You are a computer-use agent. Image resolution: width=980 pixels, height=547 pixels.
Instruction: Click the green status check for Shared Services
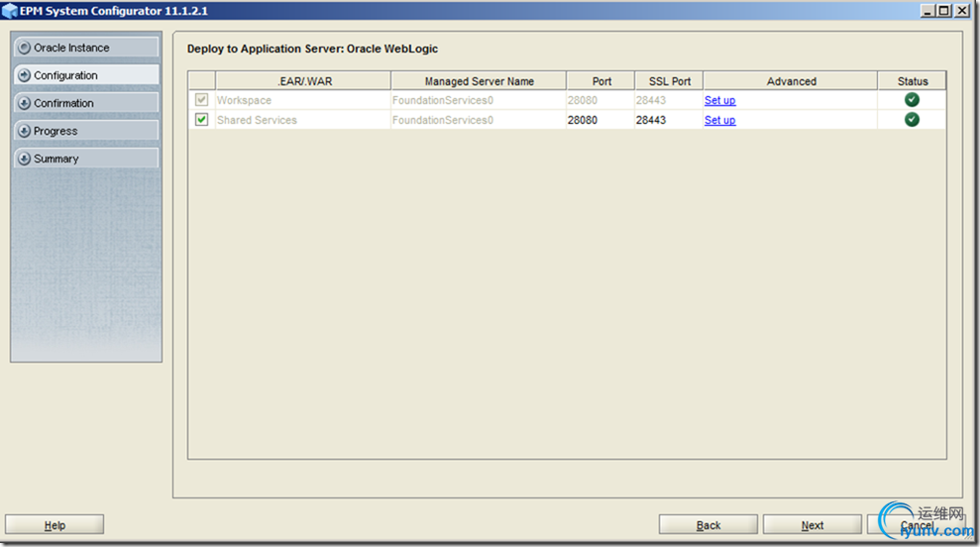click(912, 119)
